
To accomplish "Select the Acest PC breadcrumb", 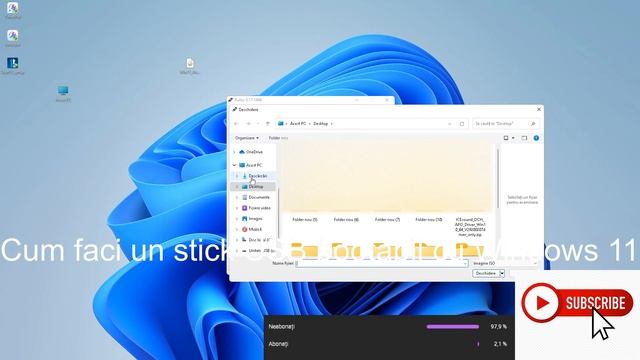I will (x=298, y=124).
